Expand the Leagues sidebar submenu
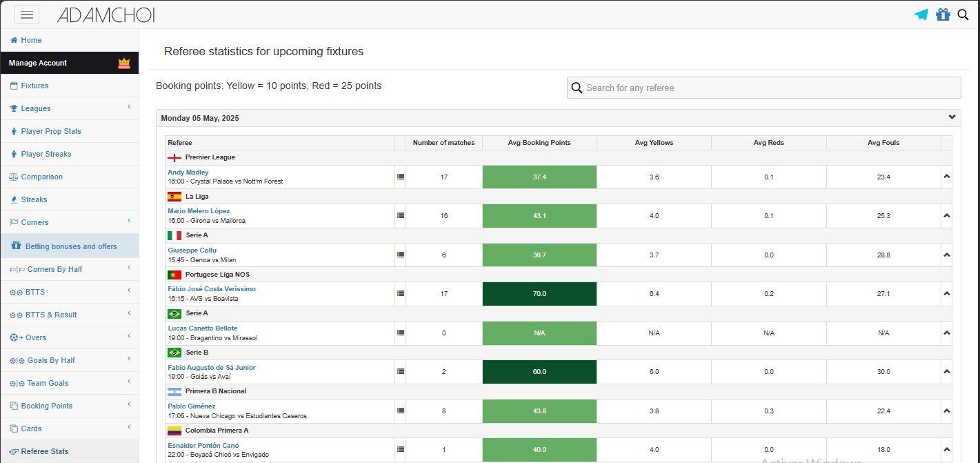Image resolution: width=980 pixels, height=463 pixels. 129,108
